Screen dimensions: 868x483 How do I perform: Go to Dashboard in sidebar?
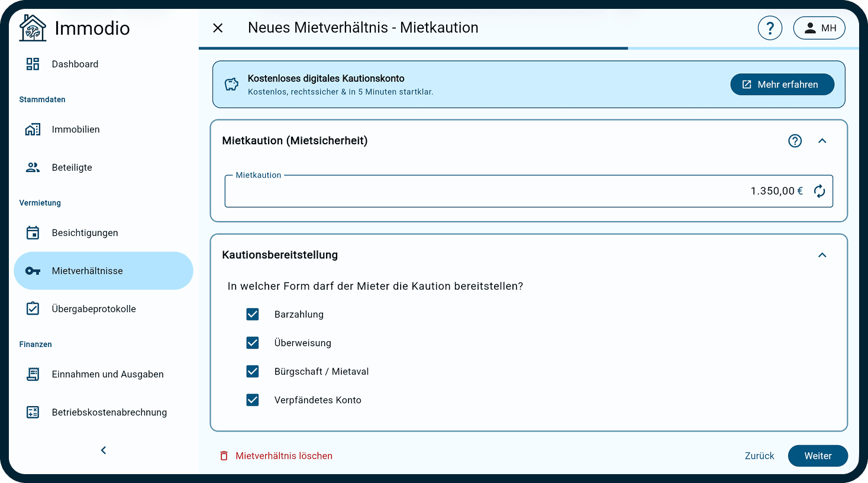104,64
